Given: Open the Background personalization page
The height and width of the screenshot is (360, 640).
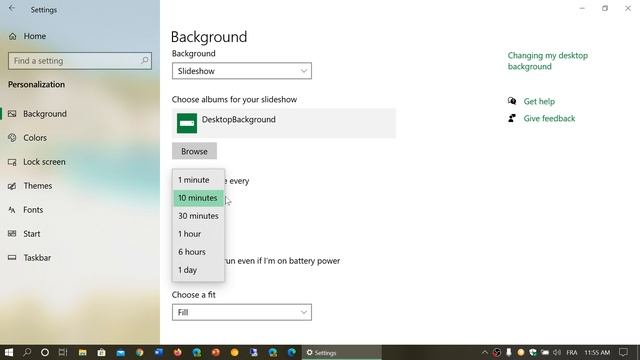Looking at the screenshot, I should (x=45, y=113).
